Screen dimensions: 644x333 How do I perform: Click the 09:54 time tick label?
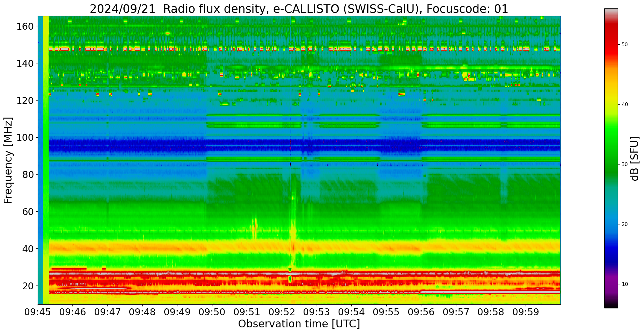point(352,312)
